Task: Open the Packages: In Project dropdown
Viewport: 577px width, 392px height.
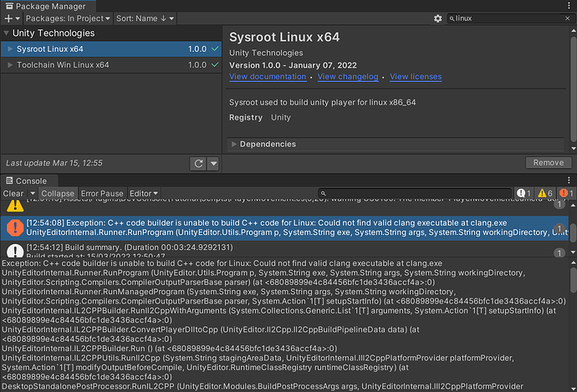Action: pos(69,18)
